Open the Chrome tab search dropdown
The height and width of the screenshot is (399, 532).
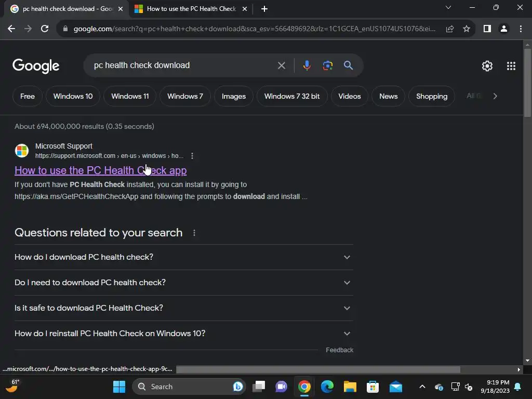tap(448, 7)
